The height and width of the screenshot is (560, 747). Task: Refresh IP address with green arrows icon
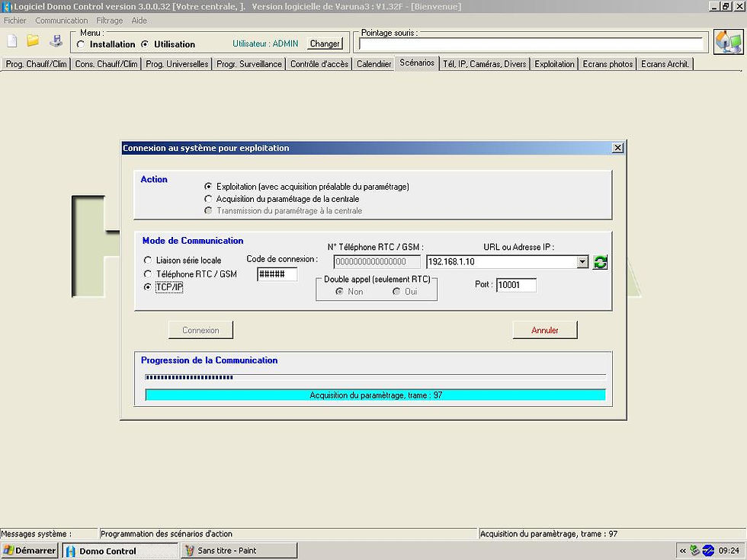(600, 262)
